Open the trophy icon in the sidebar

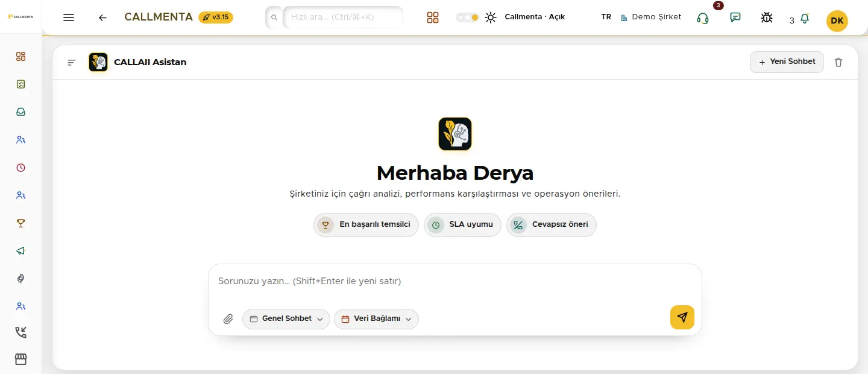coord(21,223)
